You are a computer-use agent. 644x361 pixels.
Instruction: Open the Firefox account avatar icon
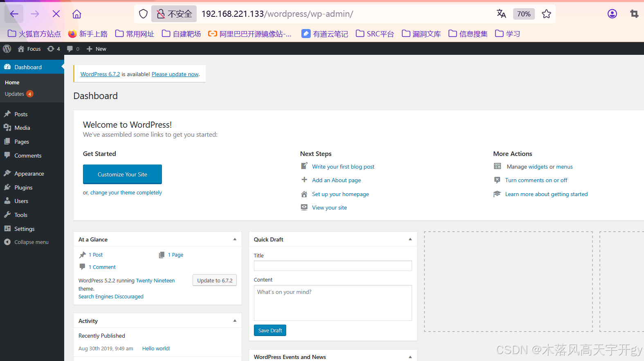(x=612, y=14)
